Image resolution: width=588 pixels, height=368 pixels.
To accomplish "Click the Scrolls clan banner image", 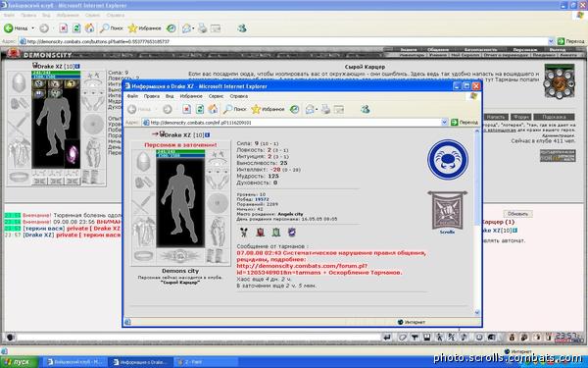I will point(448,210).
